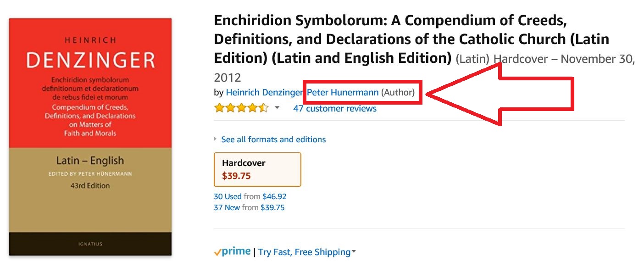Click the large red arrow annotation
This screenshot has height=262, width=644.
click(500, 94)
